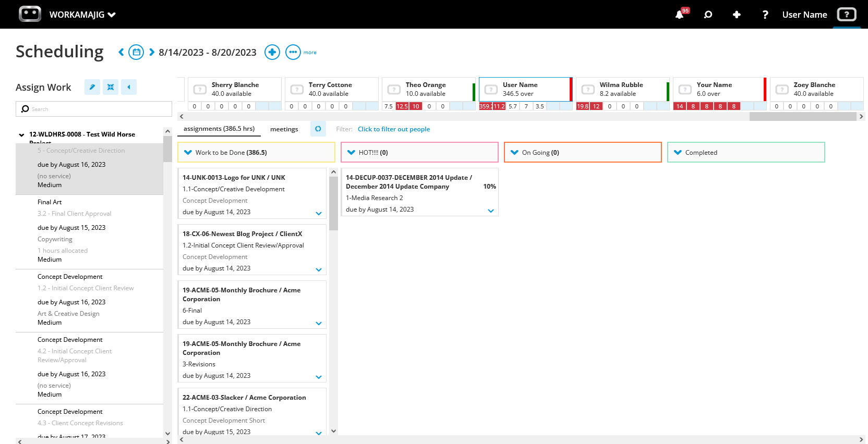The height and width of the screenshot is (444, 868).
Task: Click Terry Cottone's avatar icon
Action: tap(297, 90)
